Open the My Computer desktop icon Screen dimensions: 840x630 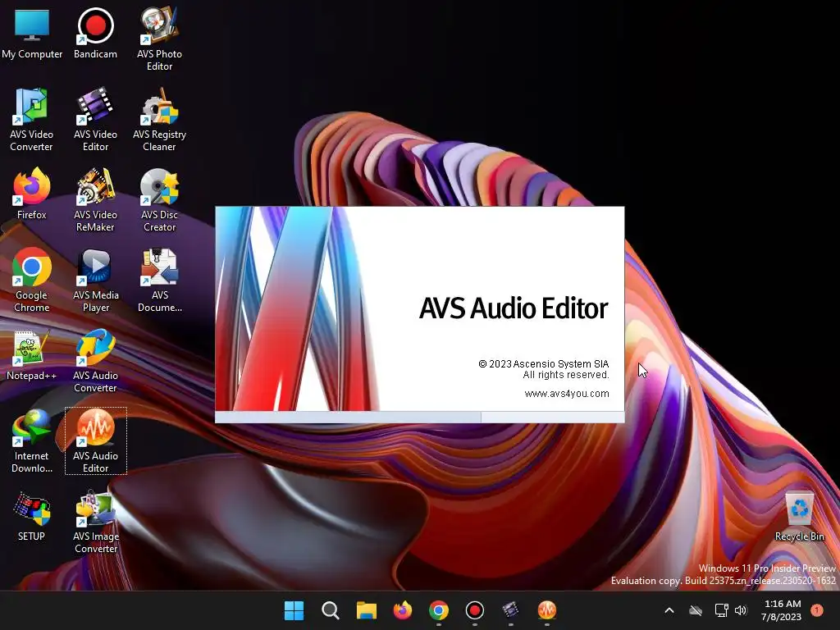pos(32,33)
